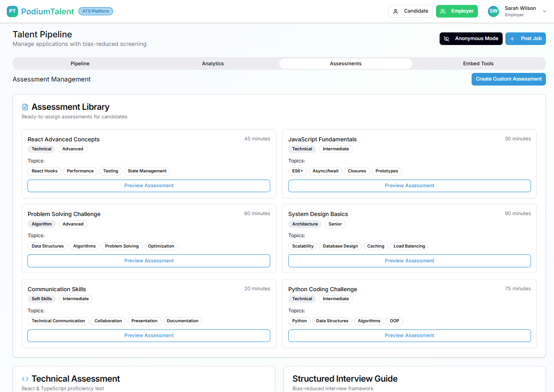Toggle Anonymous Mode
Screen dimensions: 554x392
(471, 39)
